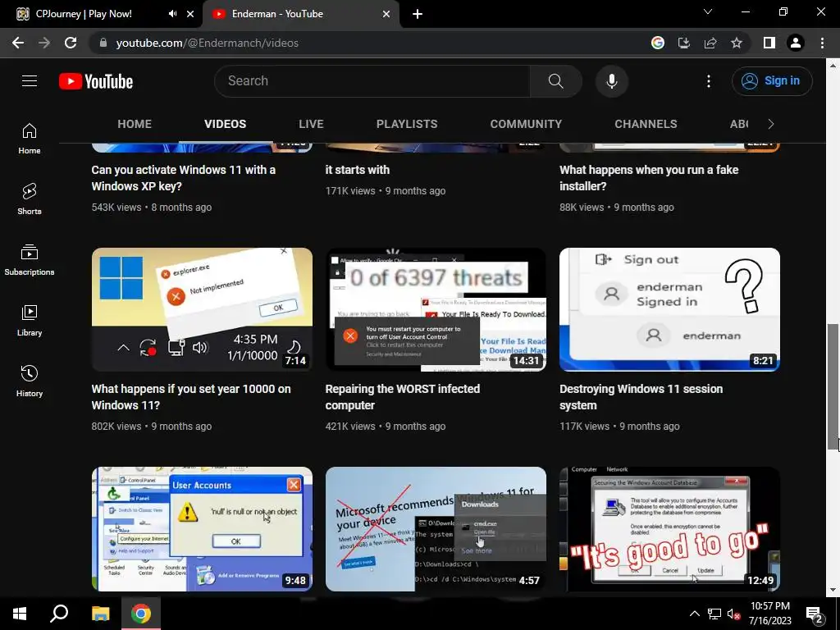The width and height of the screenshot is (840, 630).
Task: Toggle the browser side panel
Action: (x=769, y=43)
